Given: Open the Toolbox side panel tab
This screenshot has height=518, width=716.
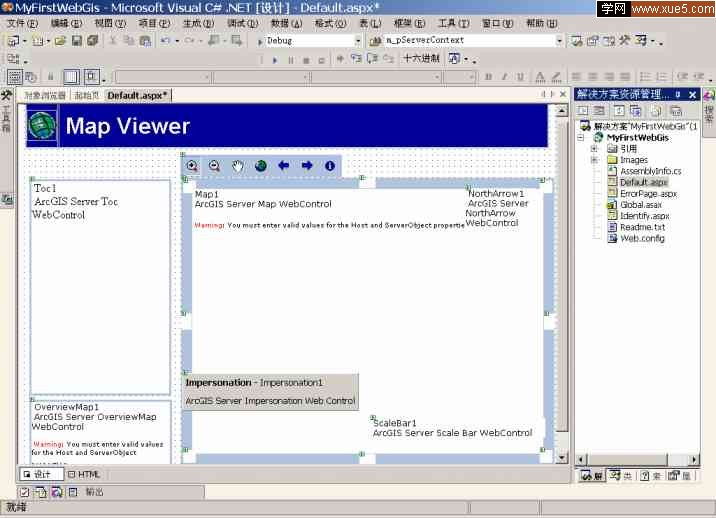Looking at the screenshot, I should pyautogui.click(x=6, y=112).
